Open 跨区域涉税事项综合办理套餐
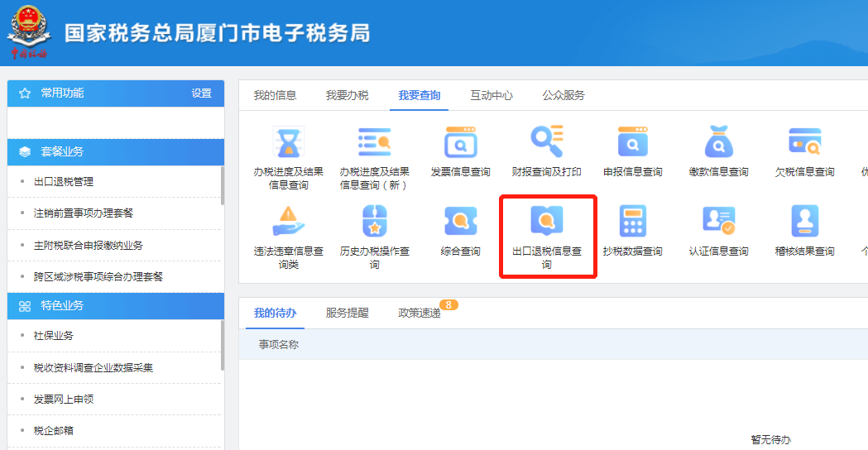868x450 pixels. pos(98,277)
